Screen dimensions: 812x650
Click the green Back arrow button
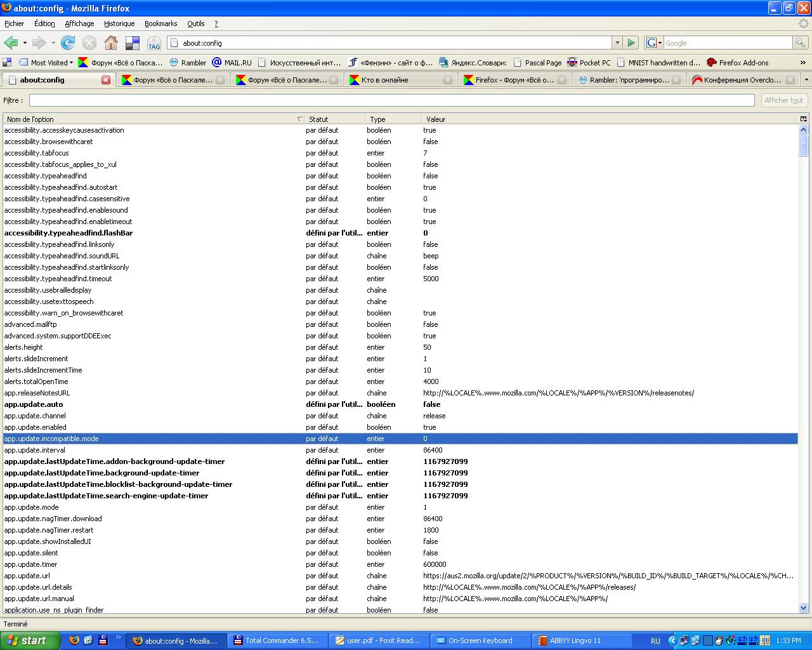[11, 43]
